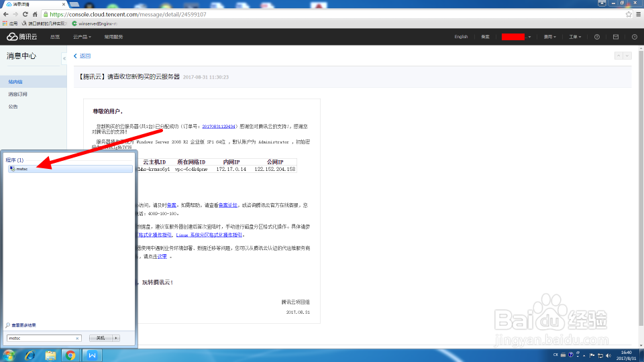Screen dimensions: 644x362
Task: Click browser back arrow
Action: (6, 14)
